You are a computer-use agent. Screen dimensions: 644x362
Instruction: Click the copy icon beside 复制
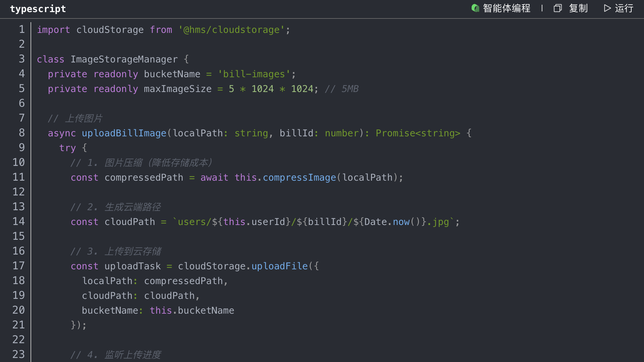557,8
